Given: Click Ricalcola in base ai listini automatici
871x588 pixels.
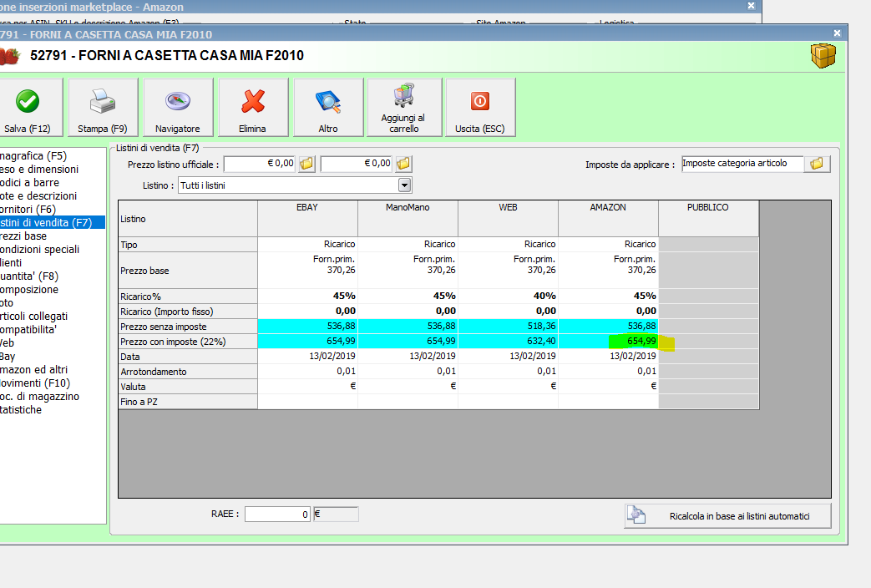Looking at the screenshot, I should [727, 515].
